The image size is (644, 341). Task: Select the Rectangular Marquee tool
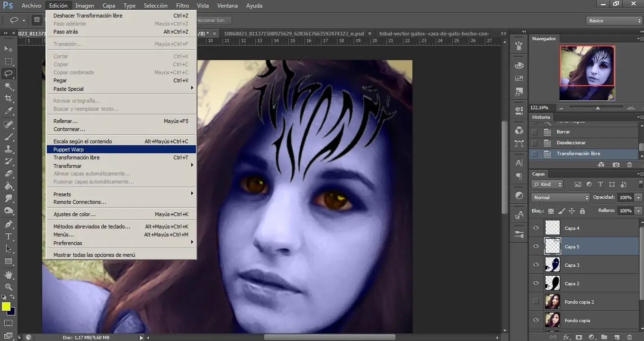coord(9,61)
